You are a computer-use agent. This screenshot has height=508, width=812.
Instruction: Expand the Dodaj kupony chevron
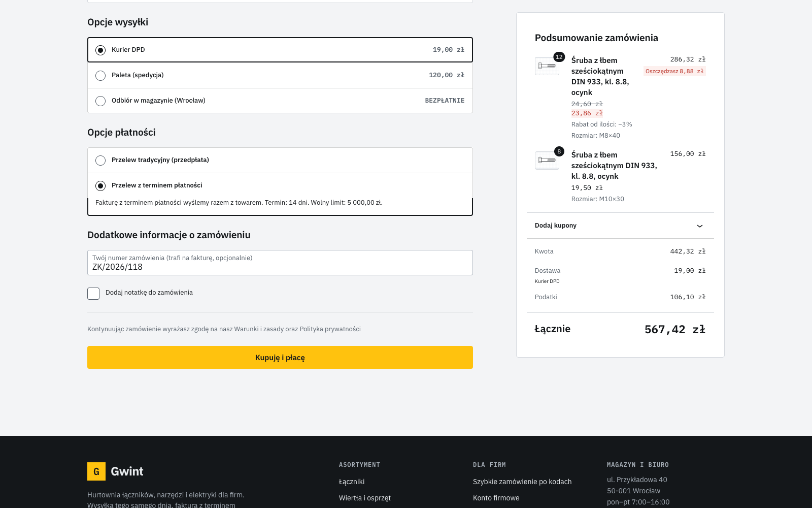(700, 226)
